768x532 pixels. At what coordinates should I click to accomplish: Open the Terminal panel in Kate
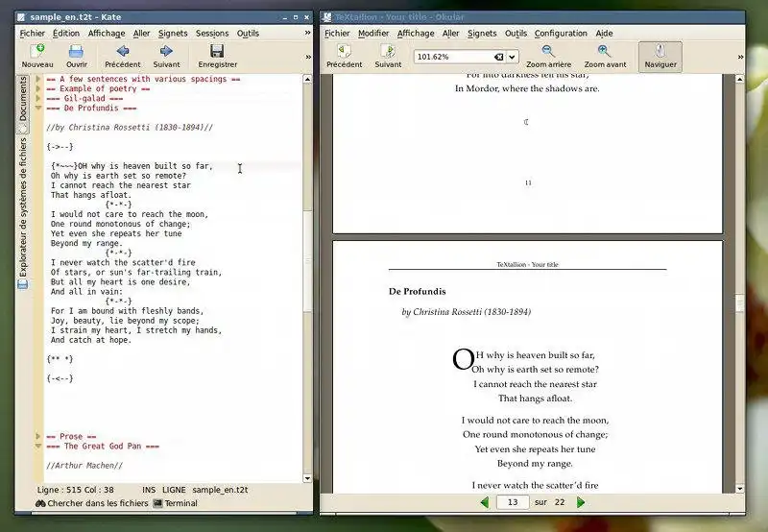175,503
